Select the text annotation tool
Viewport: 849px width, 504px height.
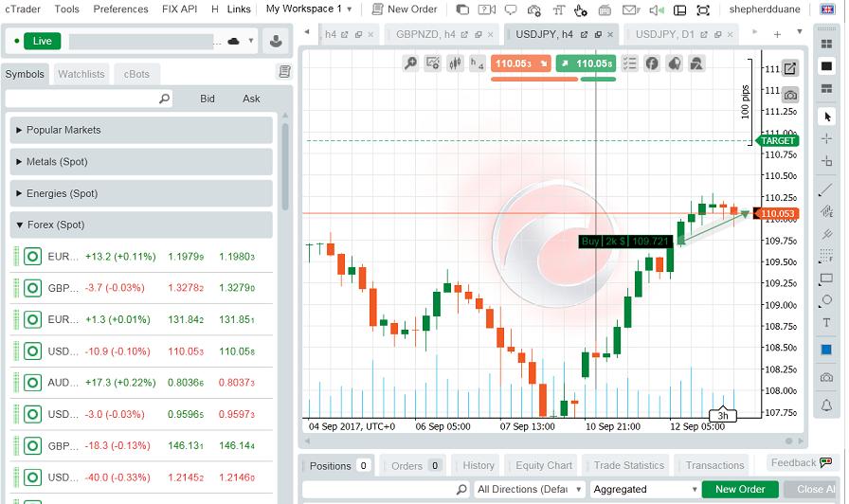[827, 323]
